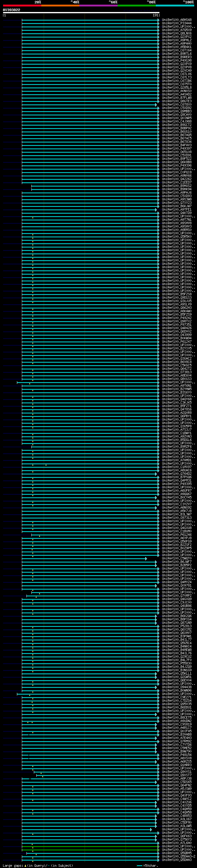Screen dimensions: 197x868
Task: Click UniRef100_C6TI64 label
Action: (177, 50)
